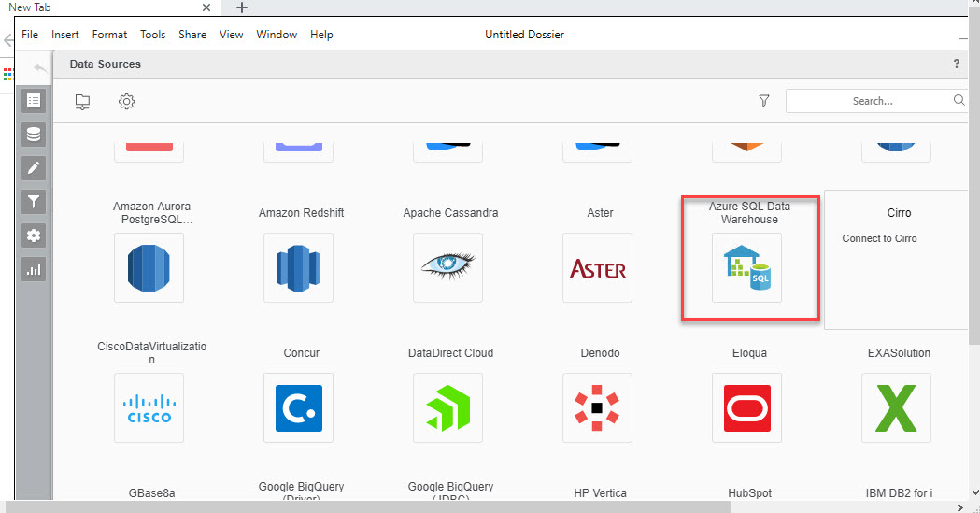Open the Cisco Data Virtualization connector
980x513 pixels.
tap(149, 408)
